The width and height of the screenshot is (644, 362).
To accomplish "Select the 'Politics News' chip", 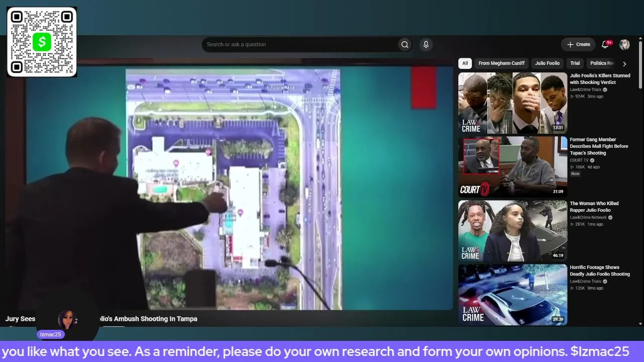I will [x=602, y=63].
